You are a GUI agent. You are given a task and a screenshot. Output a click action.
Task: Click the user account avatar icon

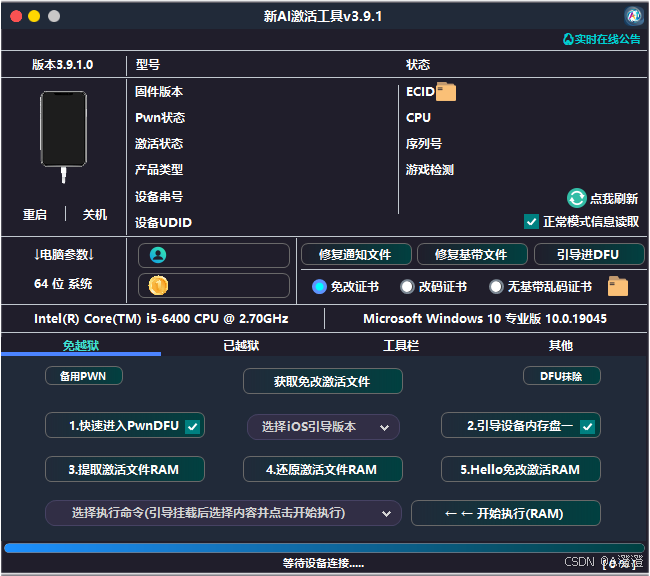(x=158, y=255)
